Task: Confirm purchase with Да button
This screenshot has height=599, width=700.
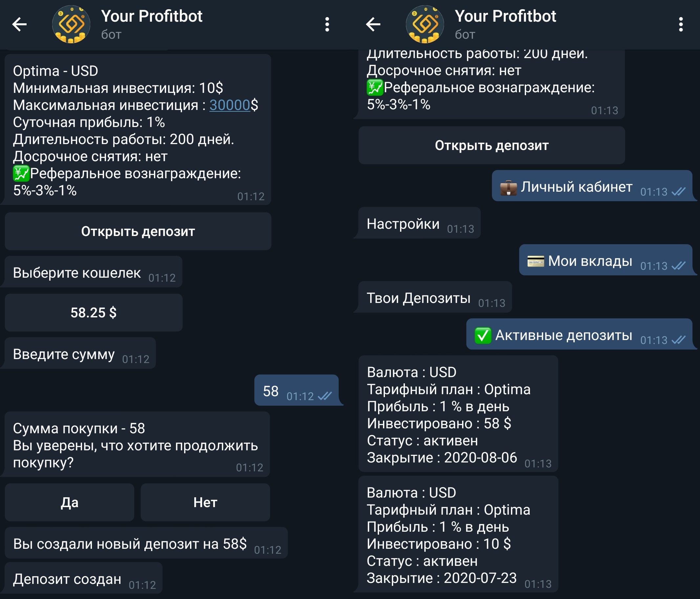Action: [x=69, y=503]
